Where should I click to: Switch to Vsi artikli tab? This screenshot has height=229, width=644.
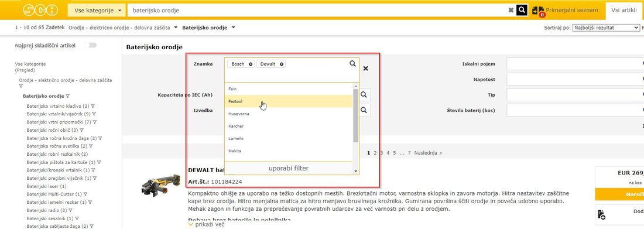pos(624,11)
